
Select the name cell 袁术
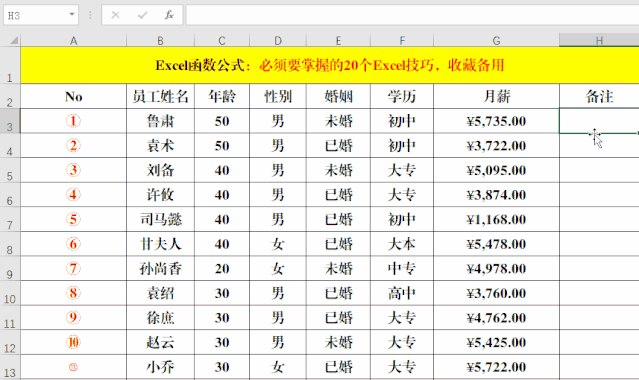[161, 146]
